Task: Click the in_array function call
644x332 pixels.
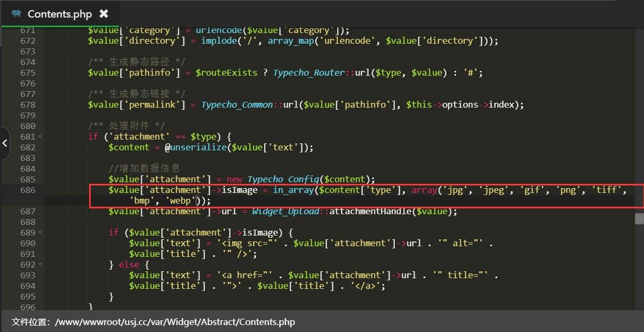Action: coord(293,190)
